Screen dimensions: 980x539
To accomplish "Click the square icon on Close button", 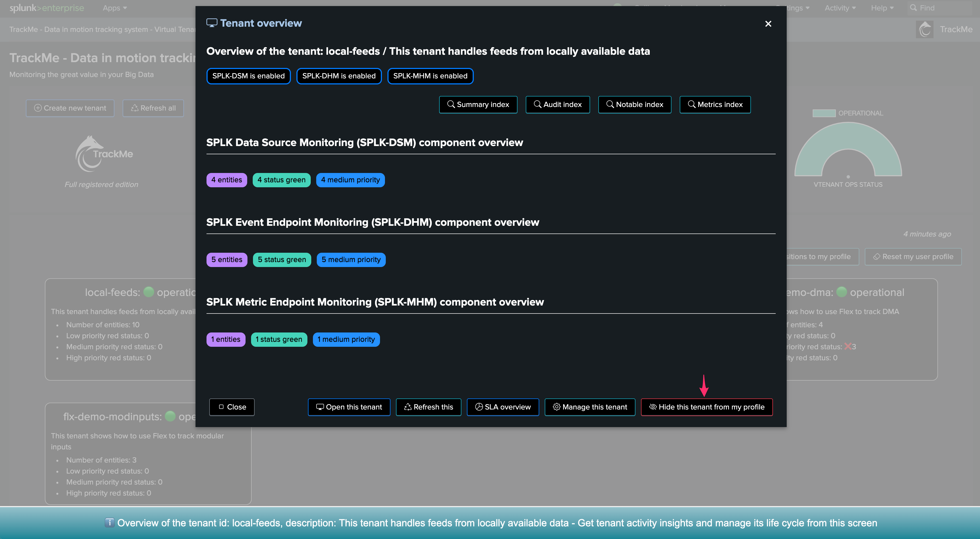I will pyautogui.click(x=221, y=407).
